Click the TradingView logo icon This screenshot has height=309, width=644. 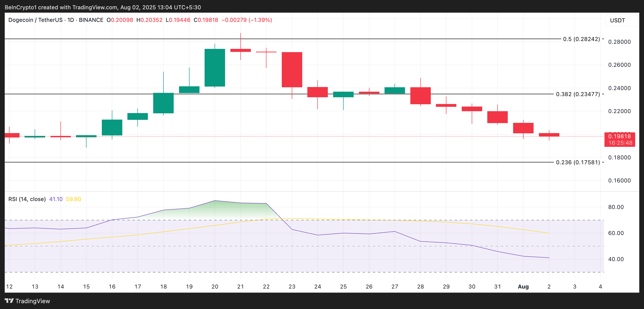point(9,301)
